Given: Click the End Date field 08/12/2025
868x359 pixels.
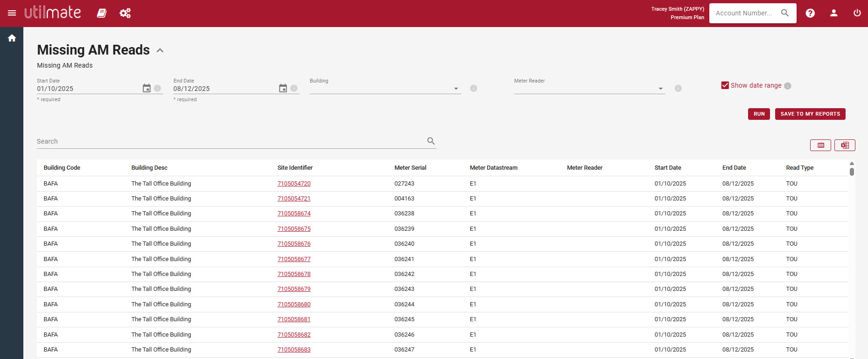Looking at the screenshot, I should (x=225, y=89).
